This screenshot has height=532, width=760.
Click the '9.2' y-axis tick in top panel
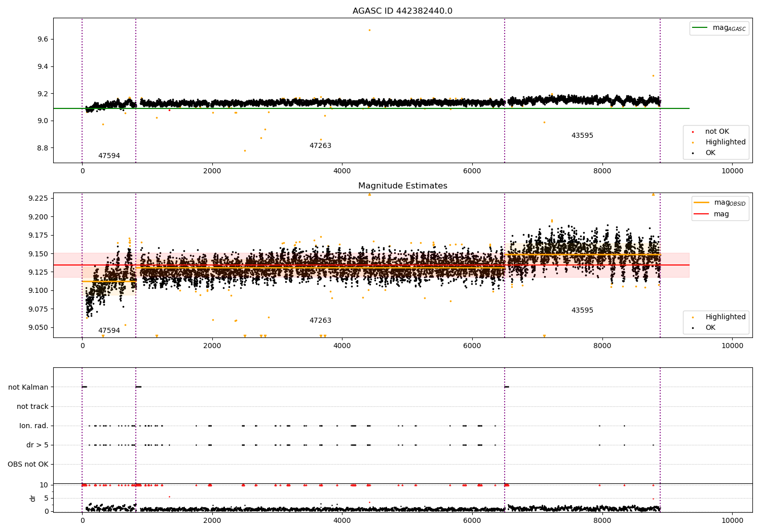pyautogui.click(x=43, y=94)
